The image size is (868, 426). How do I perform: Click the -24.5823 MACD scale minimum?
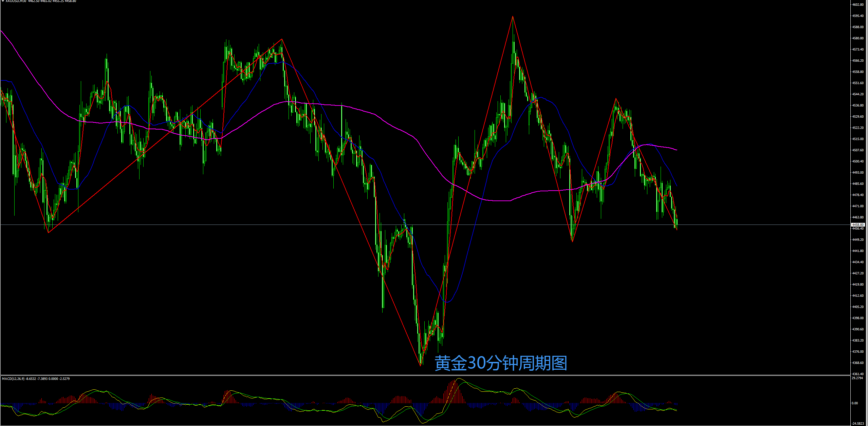click(858, 423)
